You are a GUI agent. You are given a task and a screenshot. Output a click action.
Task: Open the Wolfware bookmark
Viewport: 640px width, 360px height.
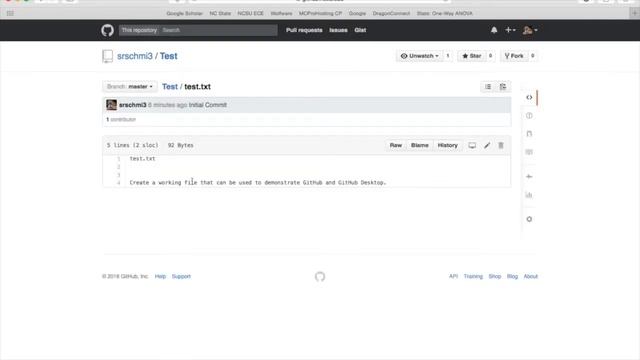[281, 13]
